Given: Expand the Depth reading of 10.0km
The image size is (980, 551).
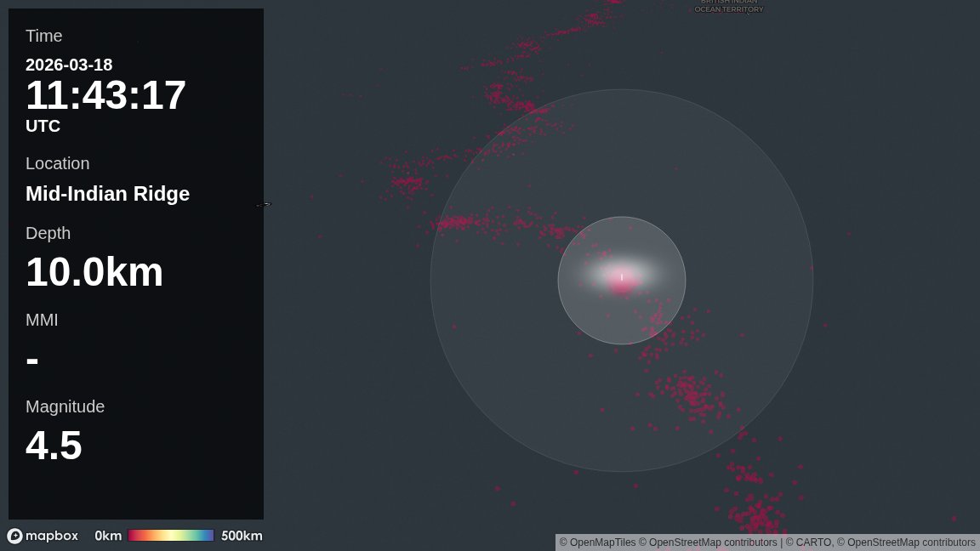Looking at the screenshot, I should click(x=94, y=272).
